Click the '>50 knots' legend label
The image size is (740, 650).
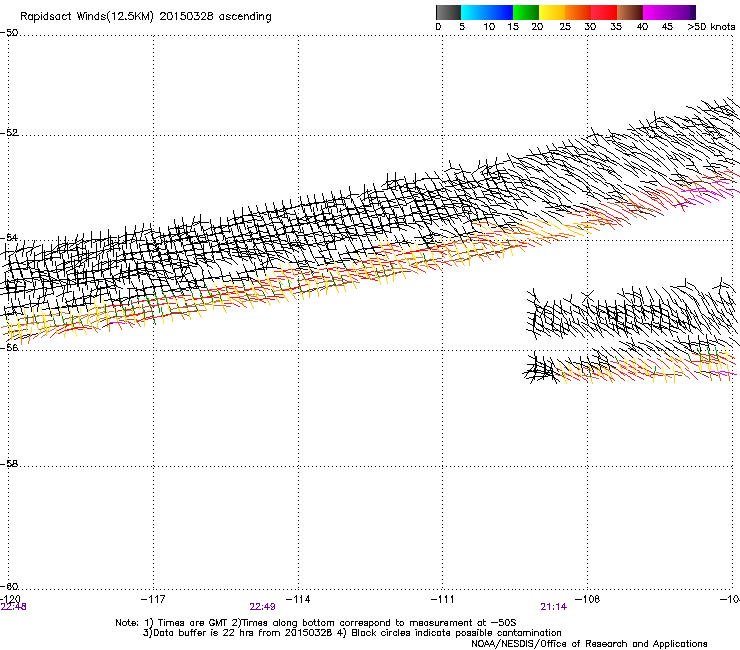tap(711, 27)
